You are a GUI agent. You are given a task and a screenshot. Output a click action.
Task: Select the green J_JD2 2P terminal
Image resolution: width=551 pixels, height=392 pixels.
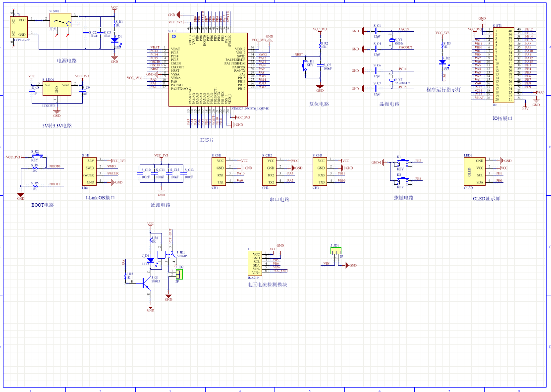(179, 274)
